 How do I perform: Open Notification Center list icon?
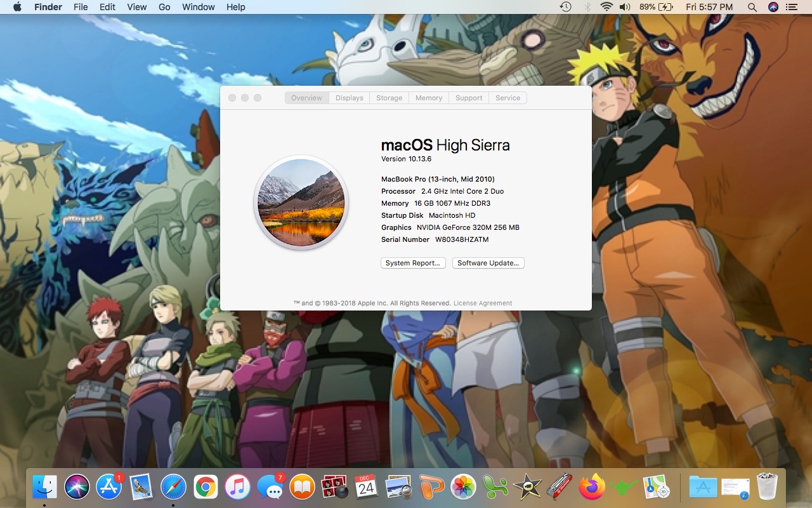791,7
